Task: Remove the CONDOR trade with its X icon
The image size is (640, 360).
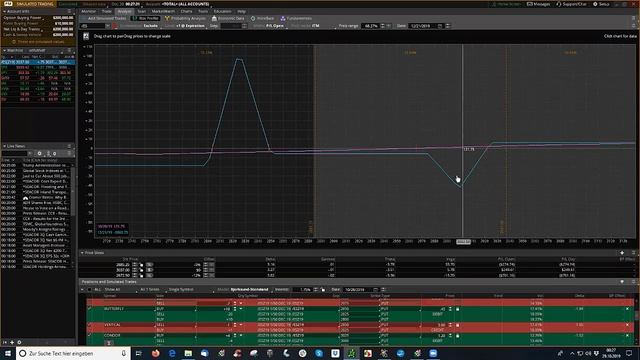Action: pos(627,336)
